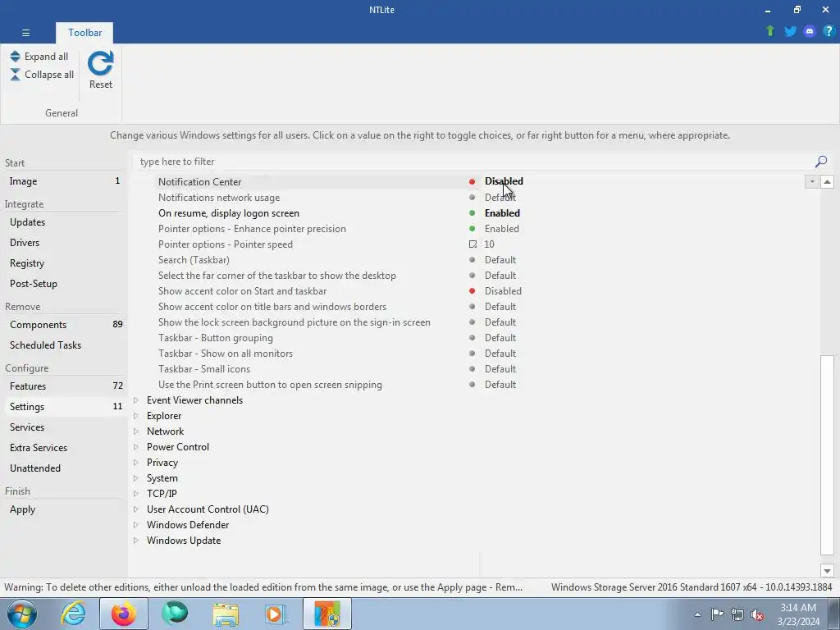
Task: Open the Notification Center value dropdown arrow
Action: pyautogui.click(x=811, y=181)
